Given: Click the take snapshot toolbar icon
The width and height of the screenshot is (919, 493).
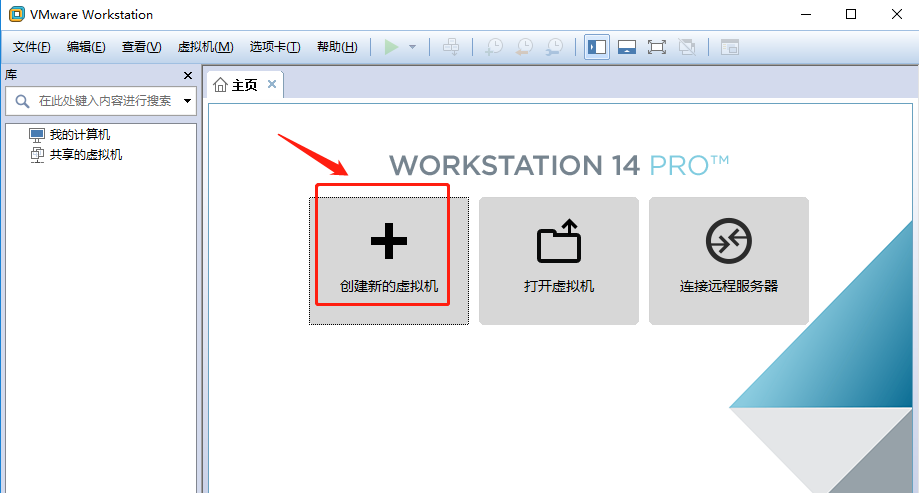Looking at the screenshot, I should coord(494,47).
